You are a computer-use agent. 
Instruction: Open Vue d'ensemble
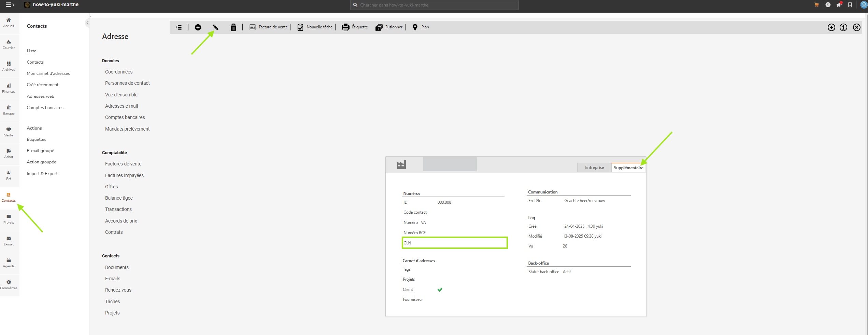[x=121, y=95]
